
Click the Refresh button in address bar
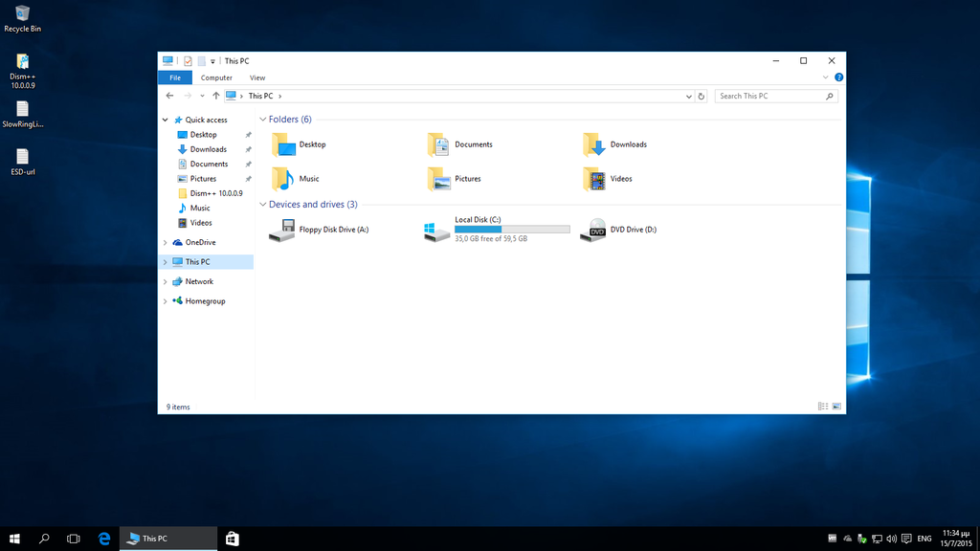pos(702,97)
